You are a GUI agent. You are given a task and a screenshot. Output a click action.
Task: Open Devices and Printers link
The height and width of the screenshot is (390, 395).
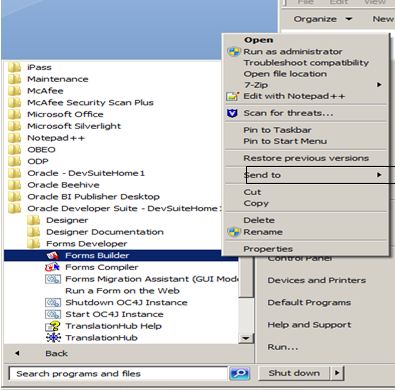coord(317,280)
